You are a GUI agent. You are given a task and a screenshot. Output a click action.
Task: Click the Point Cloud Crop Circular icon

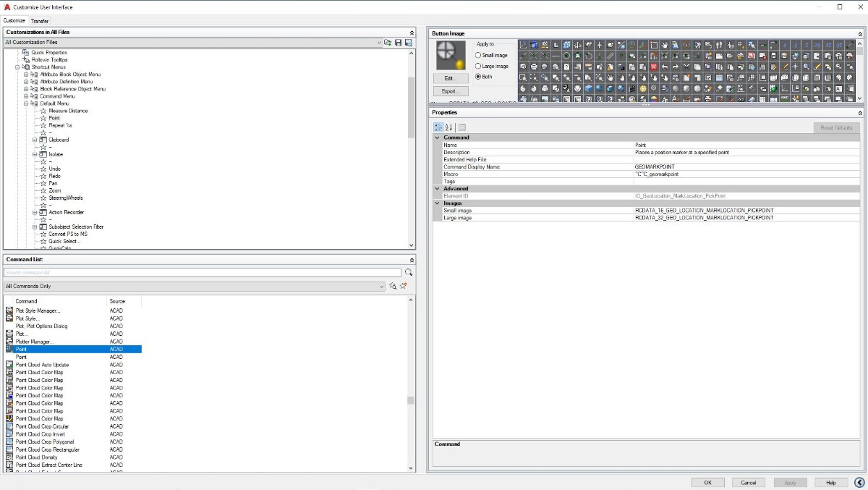click(x=9, y=426)
